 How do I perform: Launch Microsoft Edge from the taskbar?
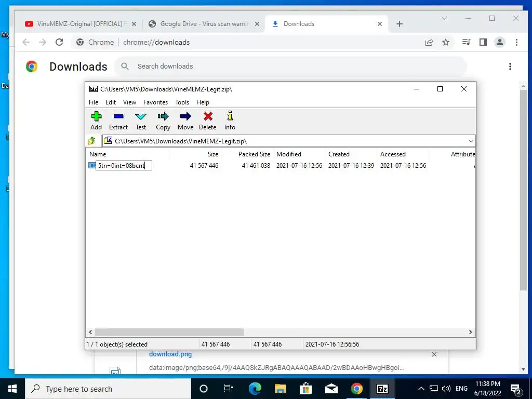pos(255,389)
